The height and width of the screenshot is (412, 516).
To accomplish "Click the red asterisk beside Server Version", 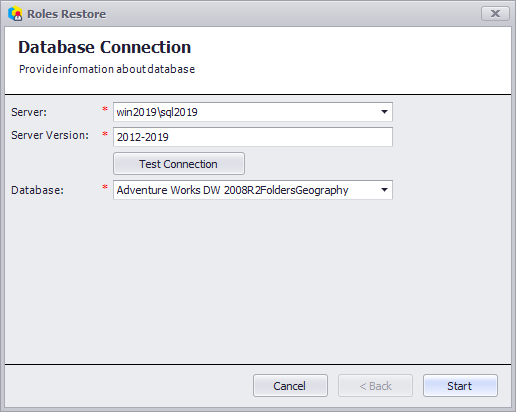I will coord(105,134).
